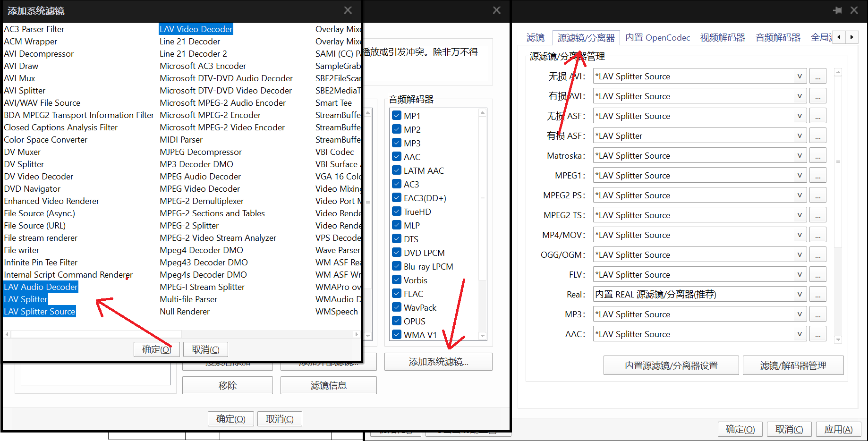
Task: Switch to the 源滤镜/分离器 tab
Action: coord(586,37)
